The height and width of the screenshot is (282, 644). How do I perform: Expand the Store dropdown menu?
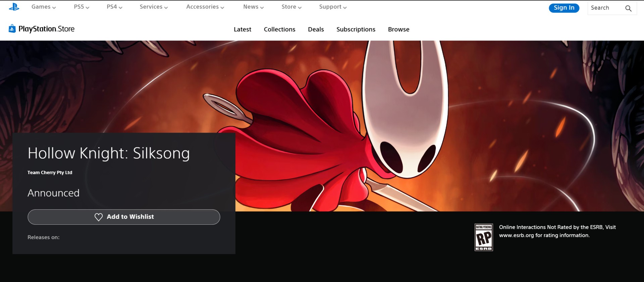[291, 7]
